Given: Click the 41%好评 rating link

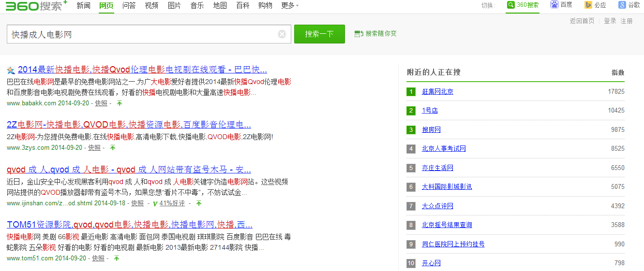Looking at the screenshot, I should pos(172,203).
